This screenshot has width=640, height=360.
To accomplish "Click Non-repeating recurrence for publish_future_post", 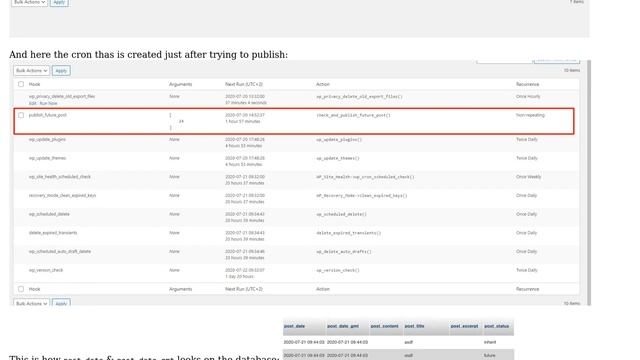I will (530, 115).
